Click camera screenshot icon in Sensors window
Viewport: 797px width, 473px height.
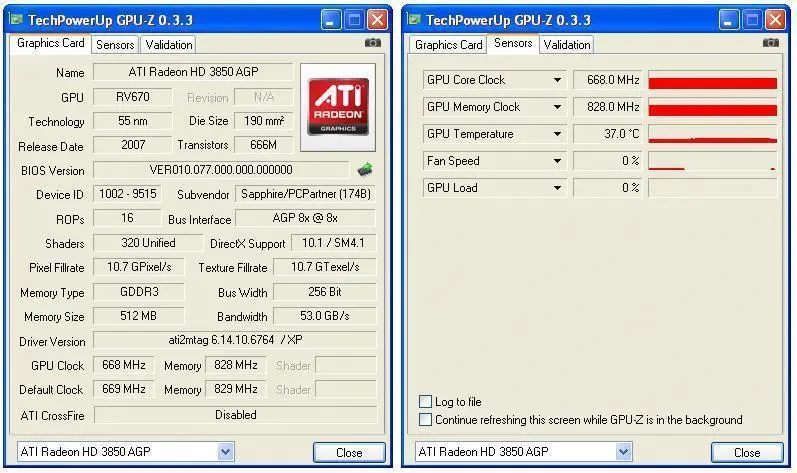[x=771, y=43]
